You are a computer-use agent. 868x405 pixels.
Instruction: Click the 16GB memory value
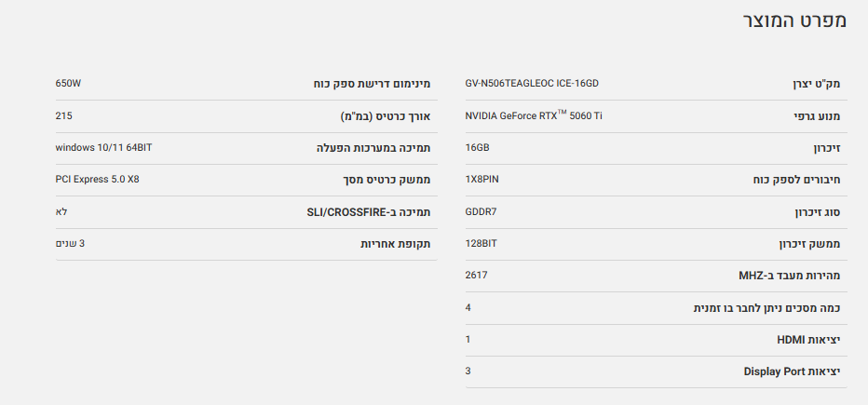click(x=477, y=148)
